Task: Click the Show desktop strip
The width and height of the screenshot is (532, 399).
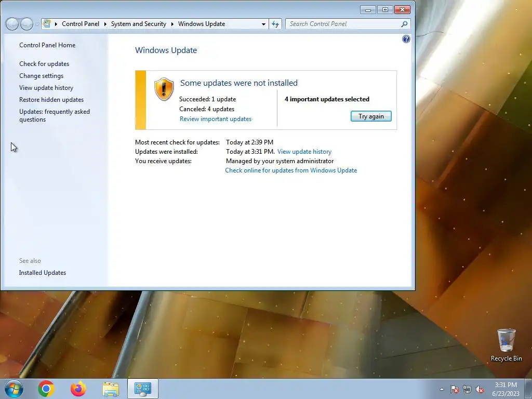Action: (528, 389)
